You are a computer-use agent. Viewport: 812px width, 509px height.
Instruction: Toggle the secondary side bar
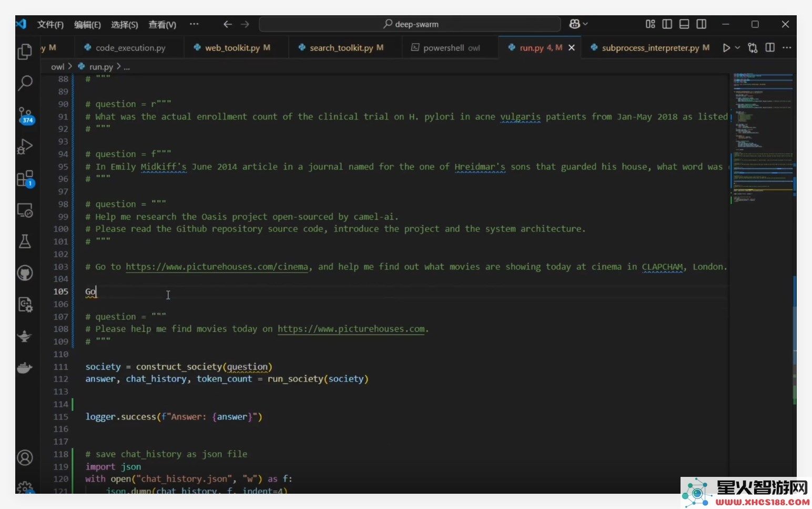(701, 24)
